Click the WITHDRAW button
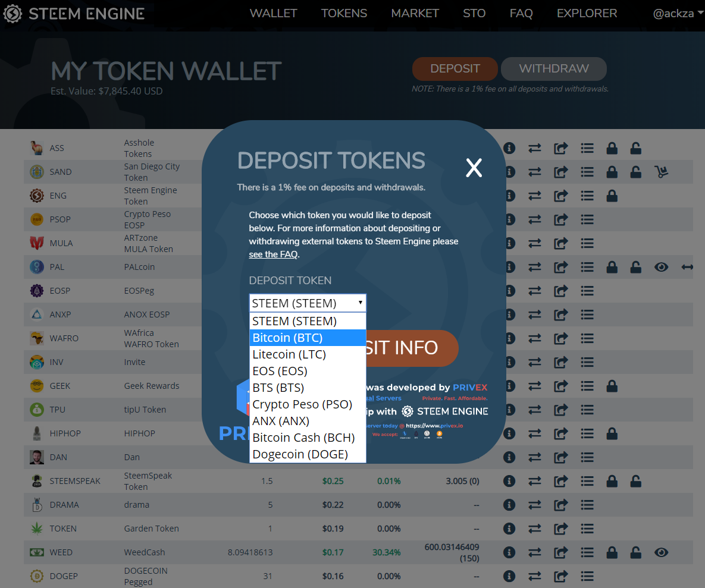 coord(553,69)
